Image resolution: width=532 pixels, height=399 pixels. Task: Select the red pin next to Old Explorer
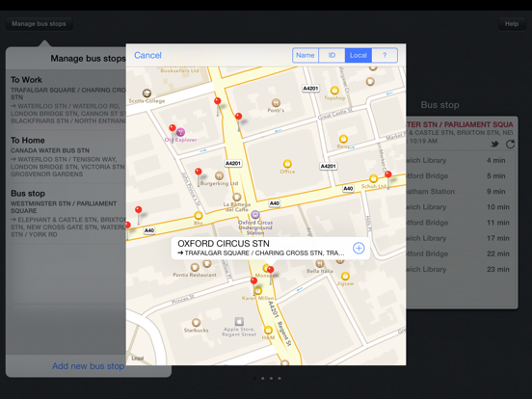coord(173,128)
